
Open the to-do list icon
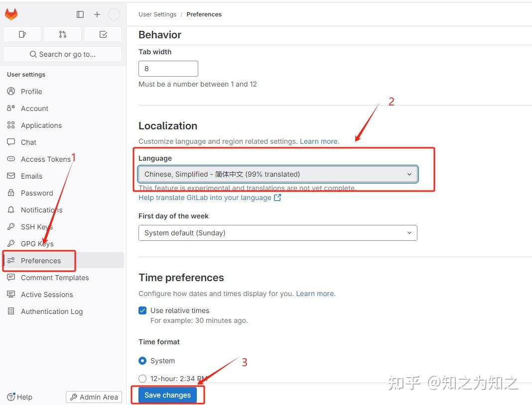click(103, 34)
